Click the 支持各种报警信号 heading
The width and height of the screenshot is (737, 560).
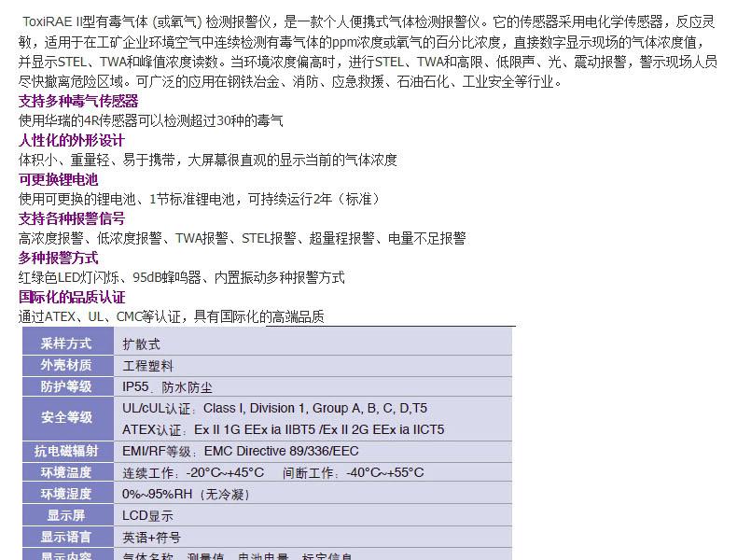point(72,218)
